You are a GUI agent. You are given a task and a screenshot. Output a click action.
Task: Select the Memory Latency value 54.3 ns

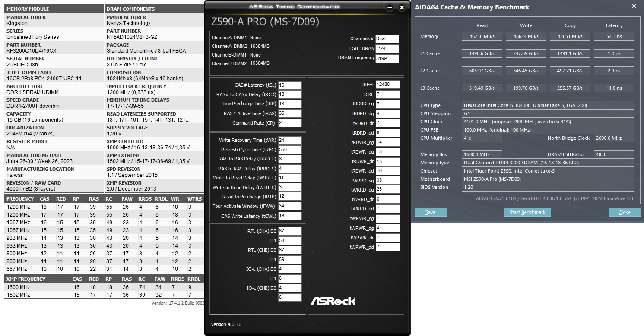coord(614,36)
